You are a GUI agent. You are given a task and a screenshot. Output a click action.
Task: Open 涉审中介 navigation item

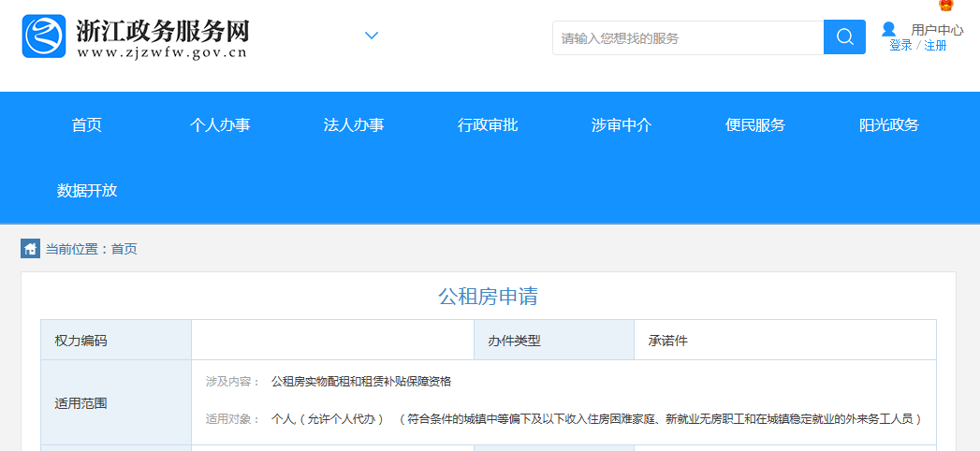[622, 125]
